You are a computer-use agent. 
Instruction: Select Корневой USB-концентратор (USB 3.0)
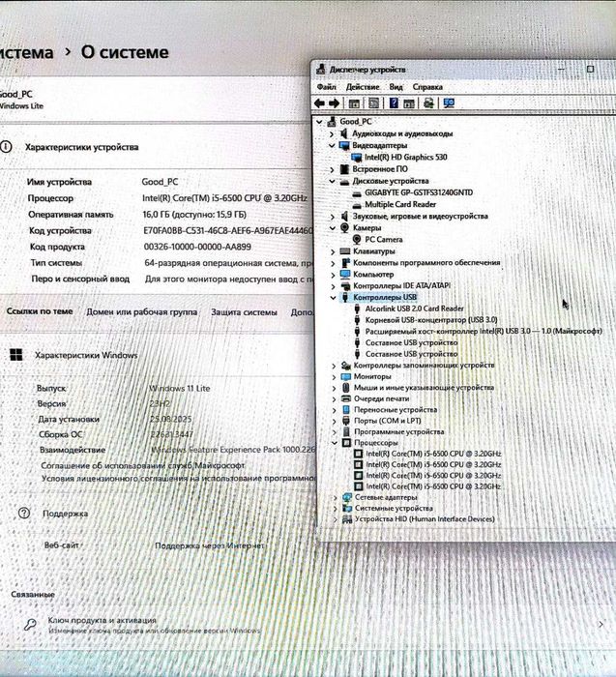click(x=431, y=320)
